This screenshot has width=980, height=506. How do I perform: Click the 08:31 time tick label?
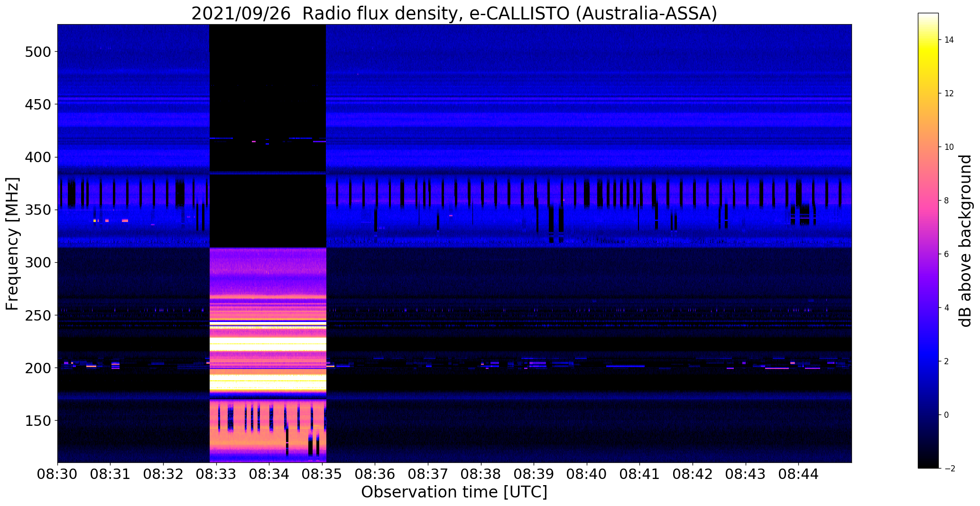coord(111,474)
